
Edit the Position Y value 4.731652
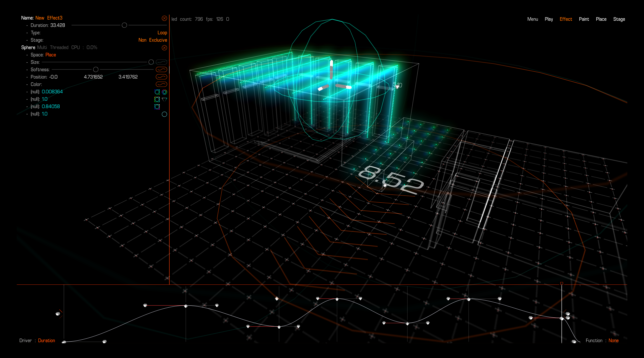(x=93, y=77)
